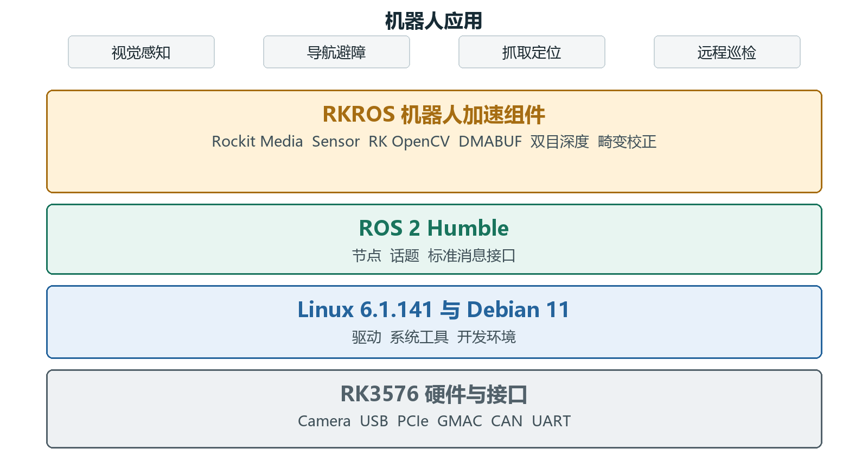Click the 节点 label
Screen dimensions: 868x467
pyautogui.click(x=367, y=255)
